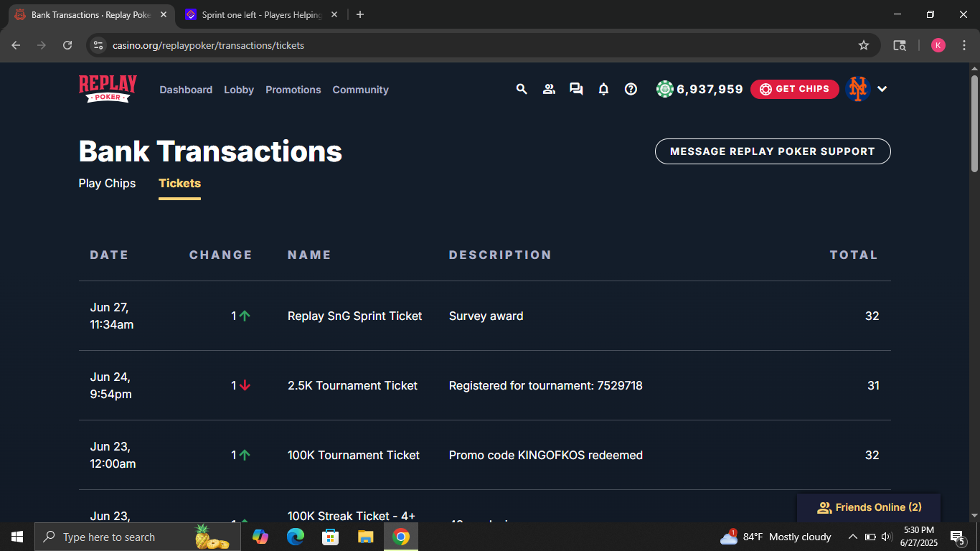Screen dimensions: 980x551
Task: Open the weather widget showing 84°F
Action: point(776,537)
